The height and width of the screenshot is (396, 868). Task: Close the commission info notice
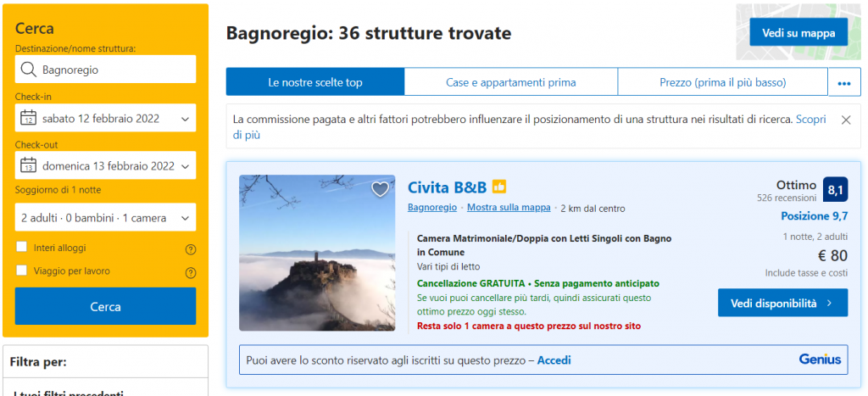[x=845, y=120]
